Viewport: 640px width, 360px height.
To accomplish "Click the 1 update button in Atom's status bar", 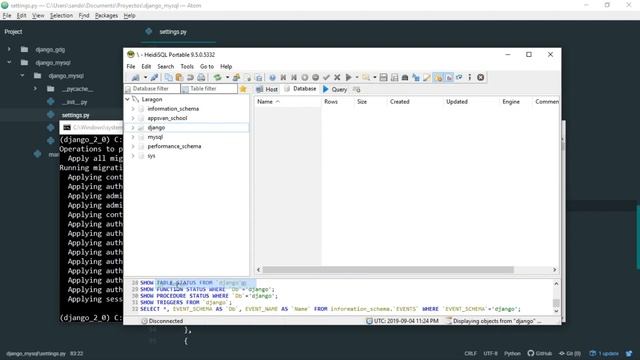I will (604, 353).
